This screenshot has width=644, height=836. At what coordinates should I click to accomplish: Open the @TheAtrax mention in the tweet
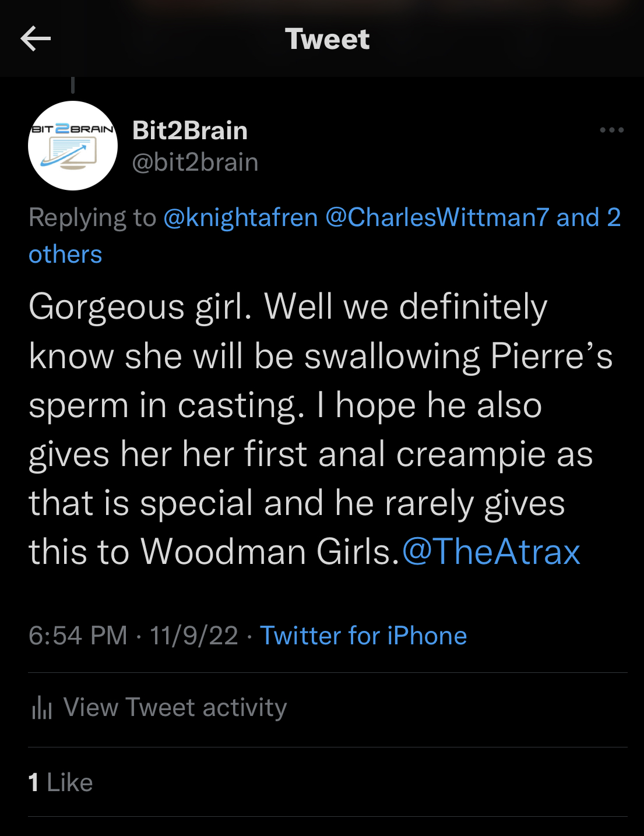tap(491, 551)
